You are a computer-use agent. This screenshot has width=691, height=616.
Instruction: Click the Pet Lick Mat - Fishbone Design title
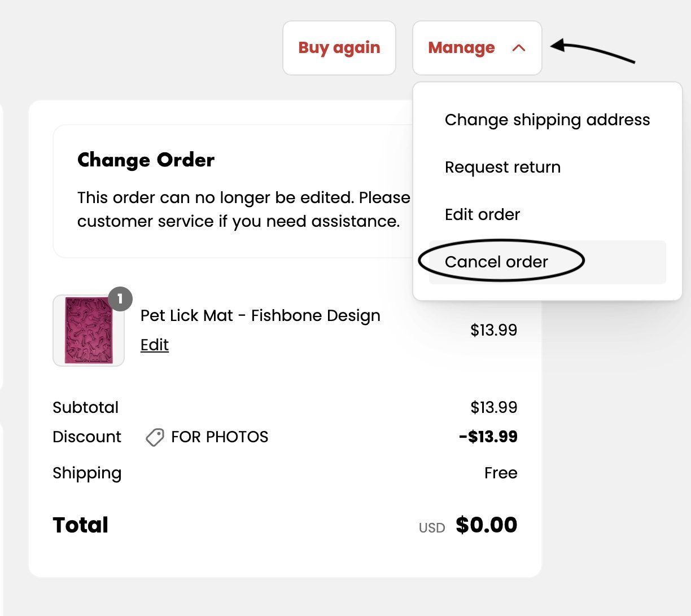(260, 315)
